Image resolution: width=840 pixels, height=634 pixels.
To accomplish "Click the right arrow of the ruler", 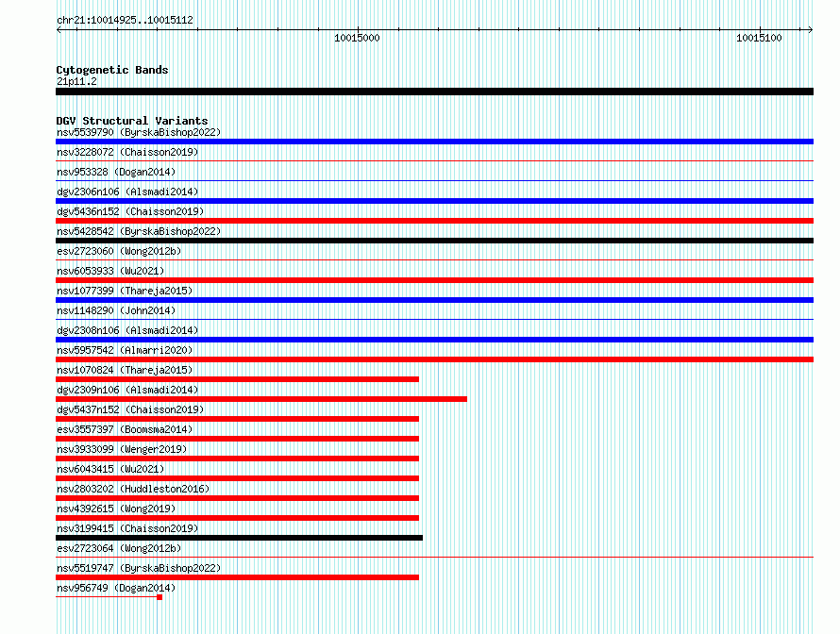I will coord(811,30).
